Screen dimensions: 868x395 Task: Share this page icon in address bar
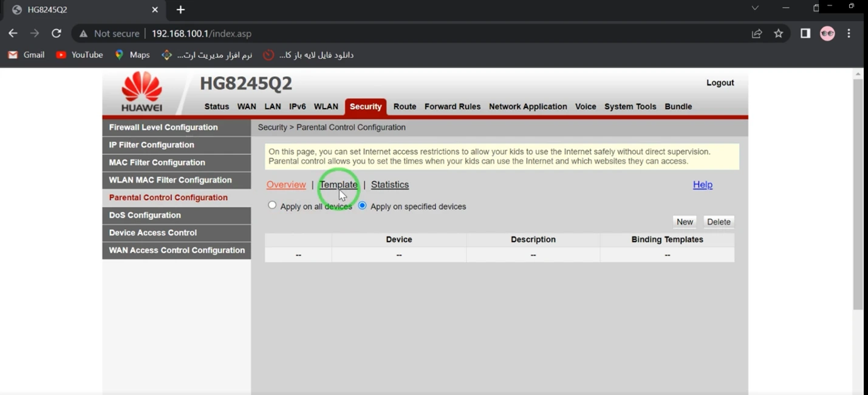[757, 33]
